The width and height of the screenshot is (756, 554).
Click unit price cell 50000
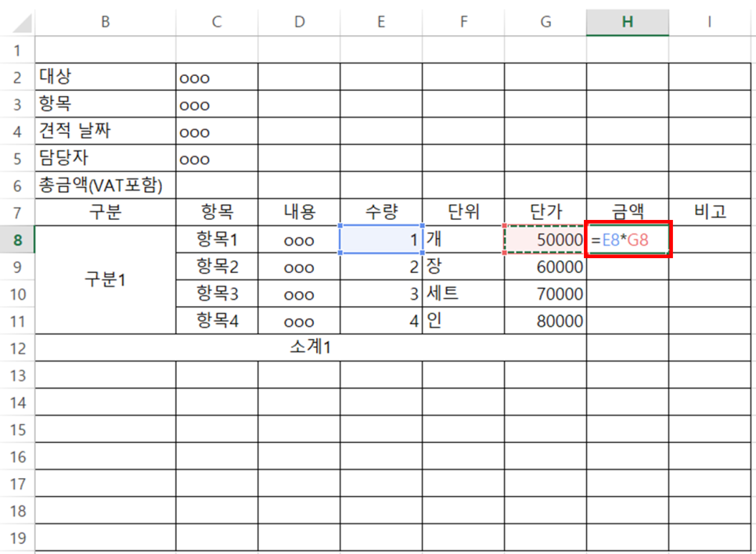(545, 239)
